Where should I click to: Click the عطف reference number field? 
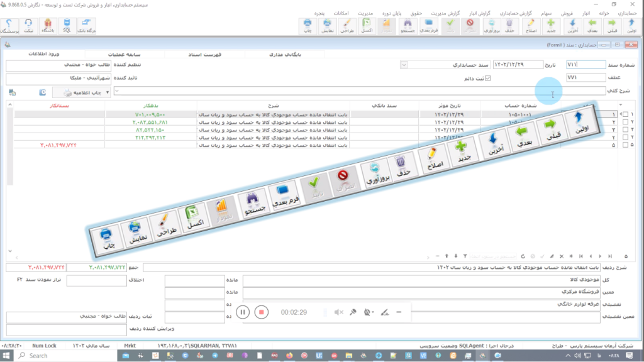586,77
